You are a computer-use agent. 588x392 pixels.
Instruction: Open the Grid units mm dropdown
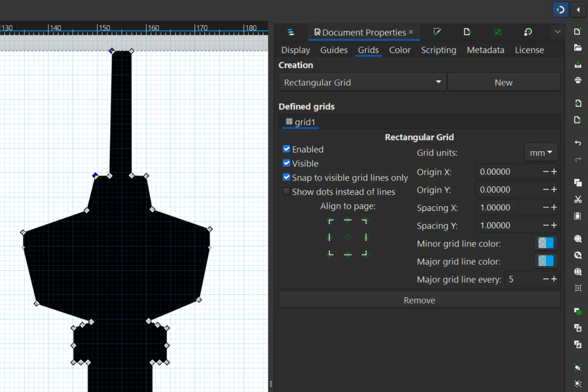pos(541,153)
